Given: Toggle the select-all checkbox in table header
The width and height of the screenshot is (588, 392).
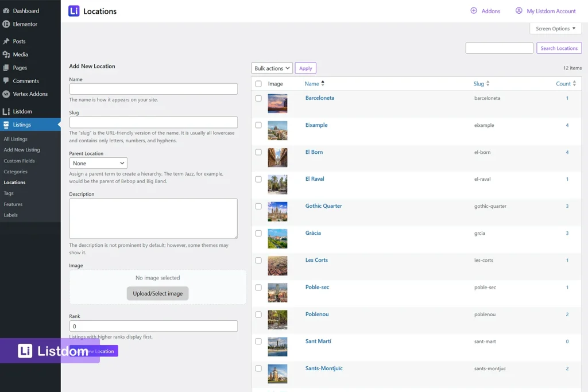Looking at the screenshot, I should [258, 83].
